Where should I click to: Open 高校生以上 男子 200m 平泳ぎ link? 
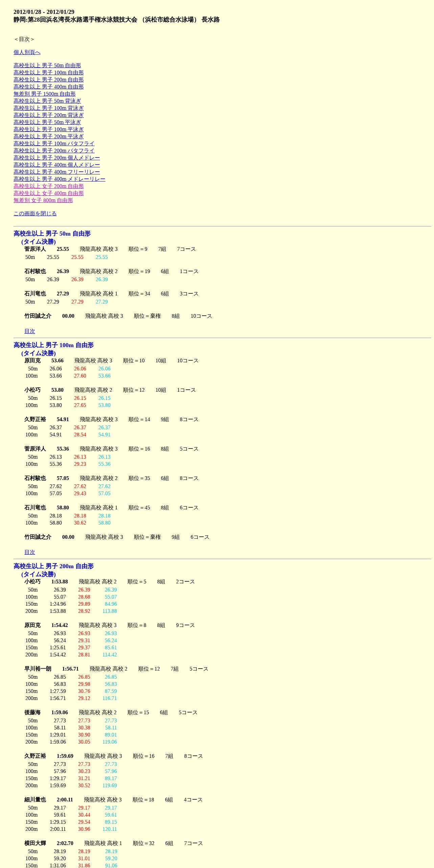click(49, 137)
